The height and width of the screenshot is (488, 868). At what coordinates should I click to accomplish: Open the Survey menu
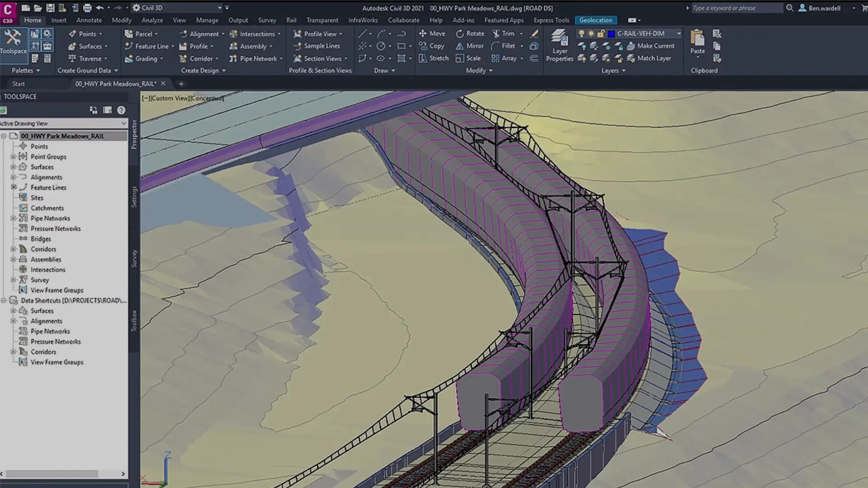pyautogui.click(x=267, y=20)
